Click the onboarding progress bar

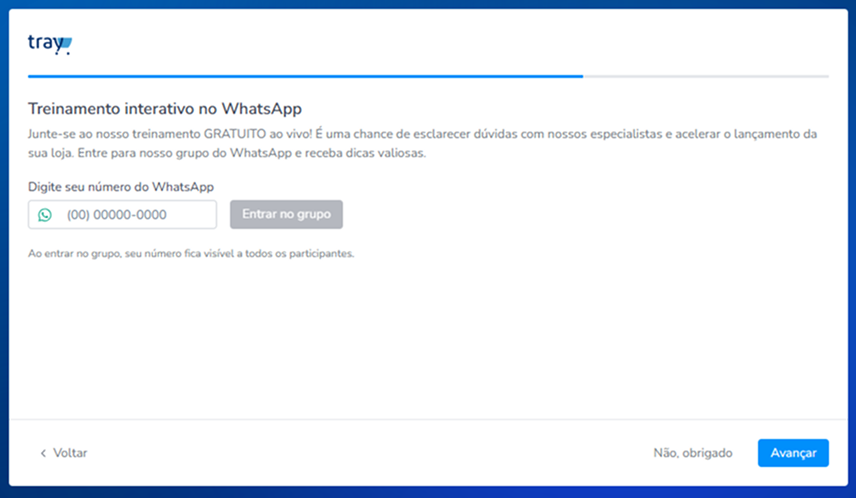click(428, 76)
